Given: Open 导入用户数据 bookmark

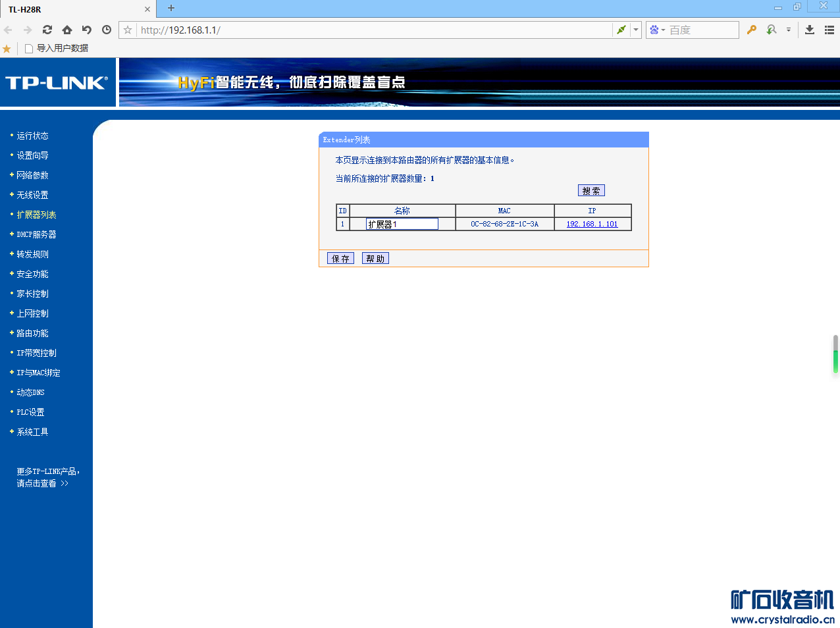Looking at the screenshot, I should point(57,48).
